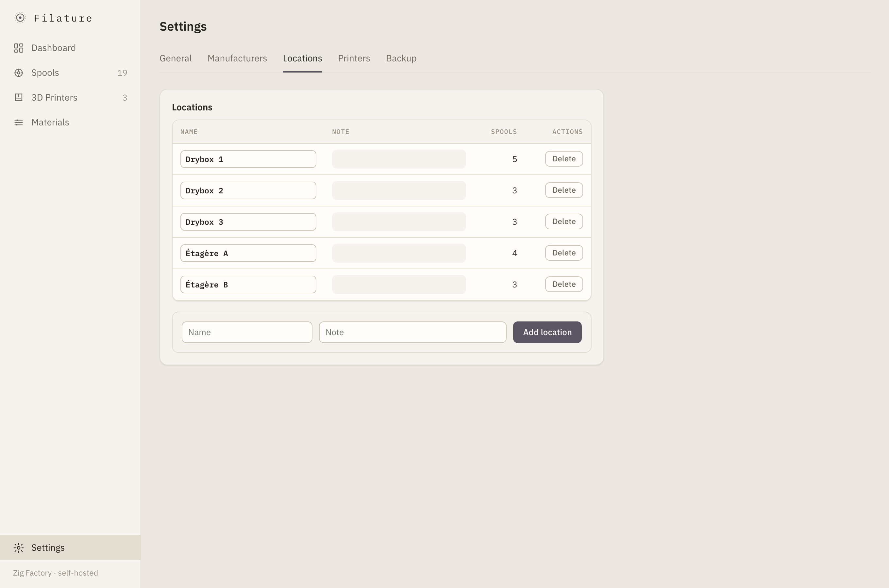This screenshot has width=889, height=588.
Task: Click the Spools reel icon
Action: click(18, 73)
